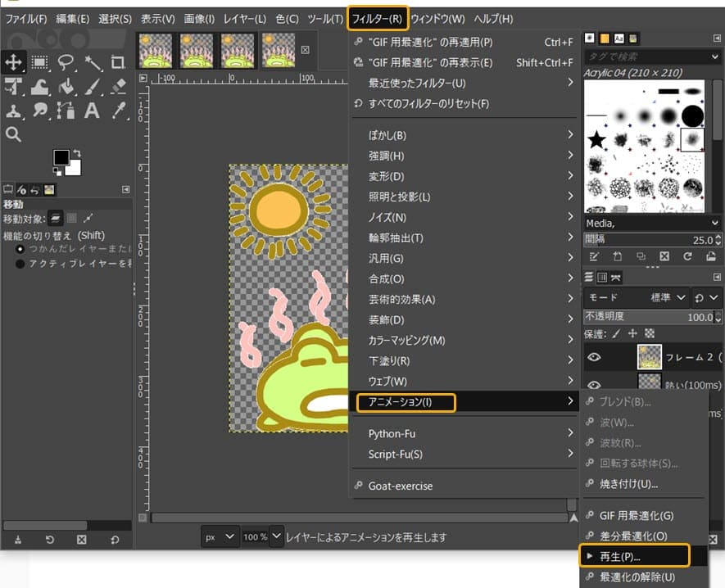The image size is (725, 588).
Task: Select the Fuzzy Select magic wand tool
Action: pos(93,61)
